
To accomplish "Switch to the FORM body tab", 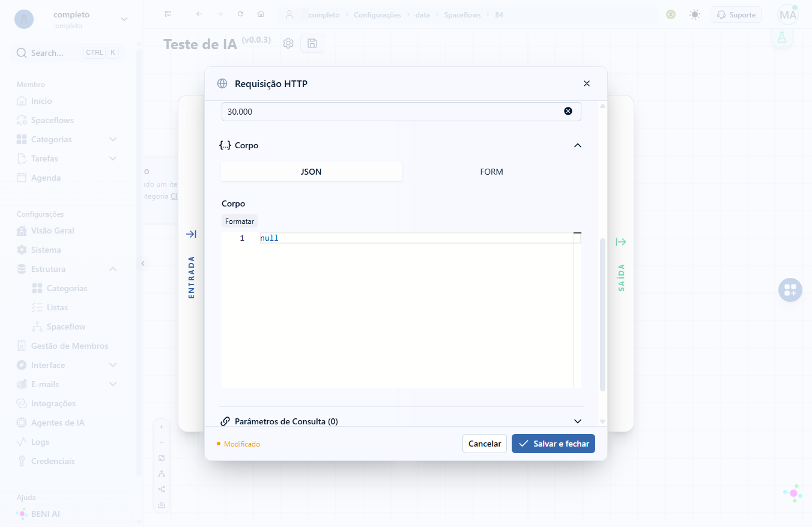I will (492, 172).
